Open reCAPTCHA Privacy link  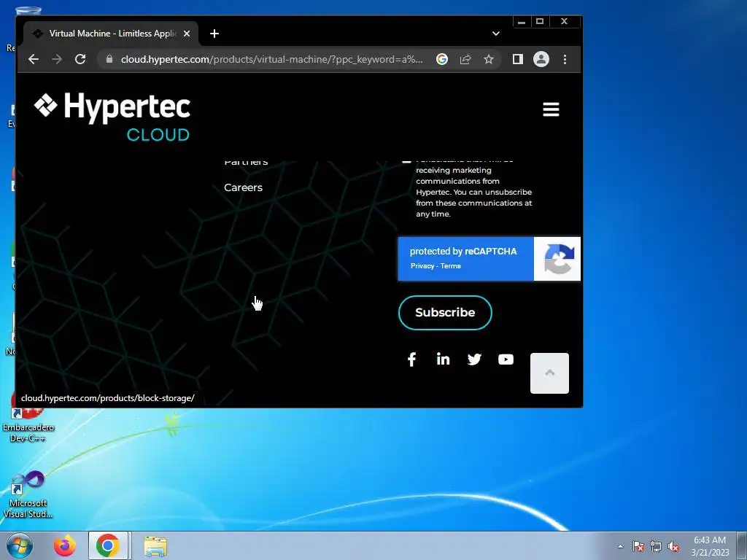(422, 265)
